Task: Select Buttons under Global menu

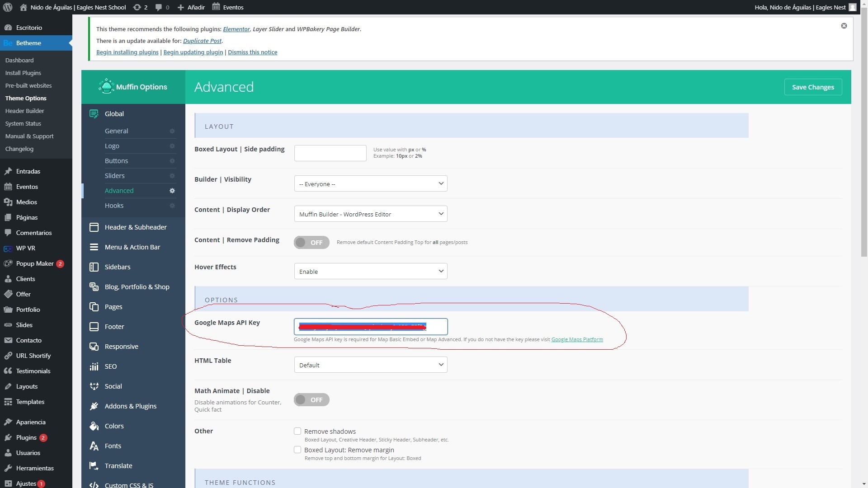Action: coord(117,161)
